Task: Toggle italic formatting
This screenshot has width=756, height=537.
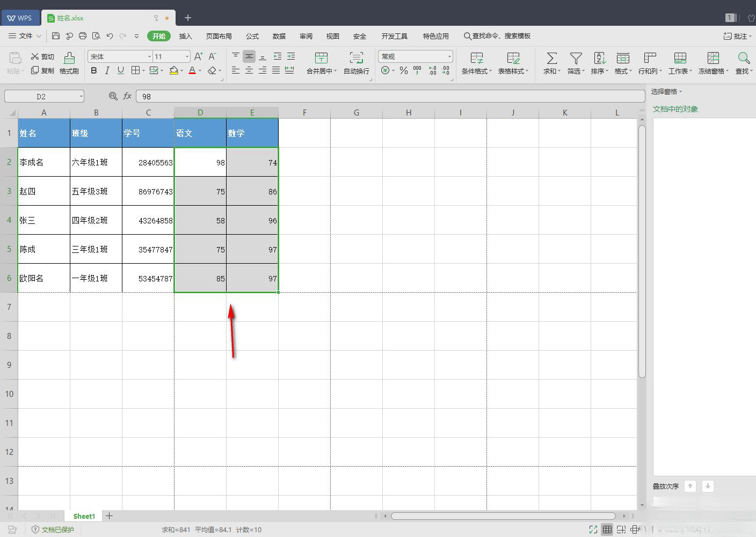Action: 107,70
